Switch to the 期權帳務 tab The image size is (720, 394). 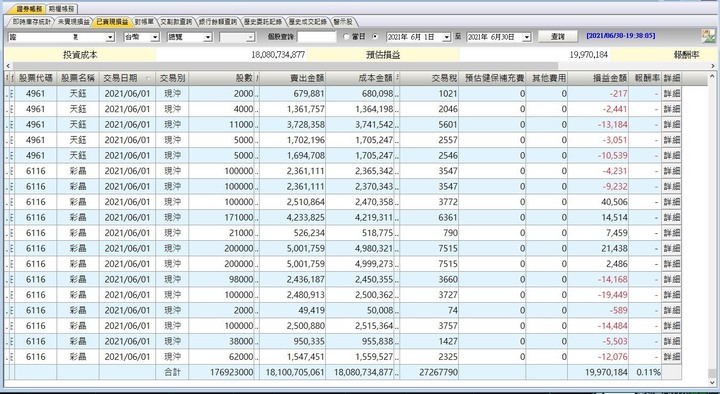62,9
